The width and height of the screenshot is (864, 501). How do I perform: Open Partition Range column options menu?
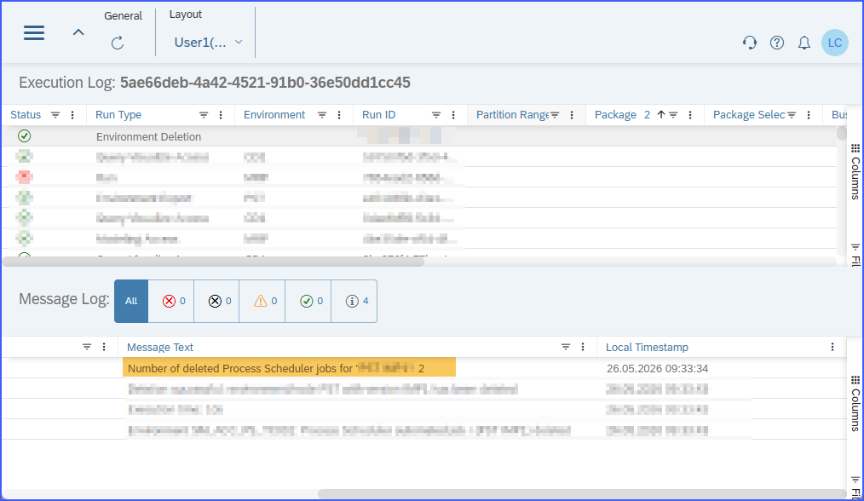pos(571,115)
